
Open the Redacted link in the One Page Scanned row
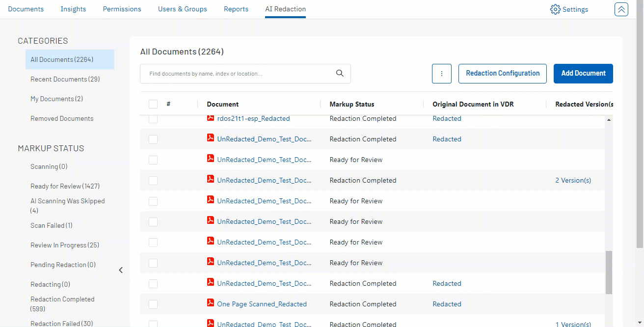coord(447,304)
